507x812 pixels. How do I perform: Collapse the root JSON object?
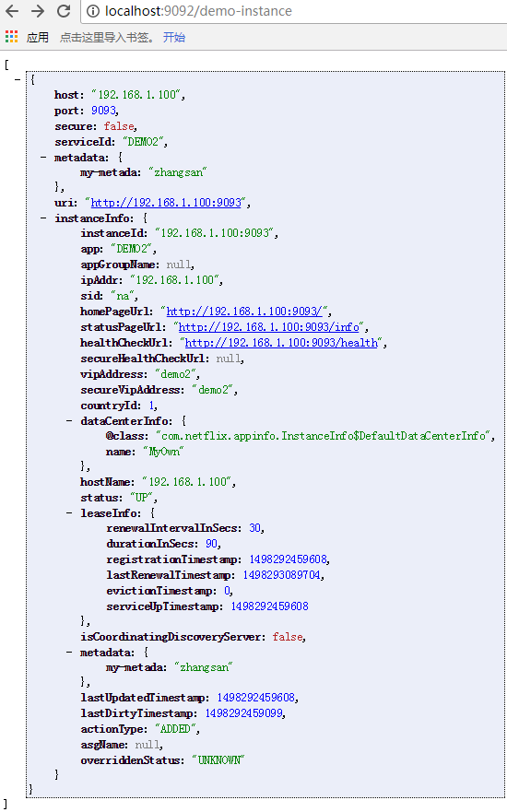tap(18, 79)
